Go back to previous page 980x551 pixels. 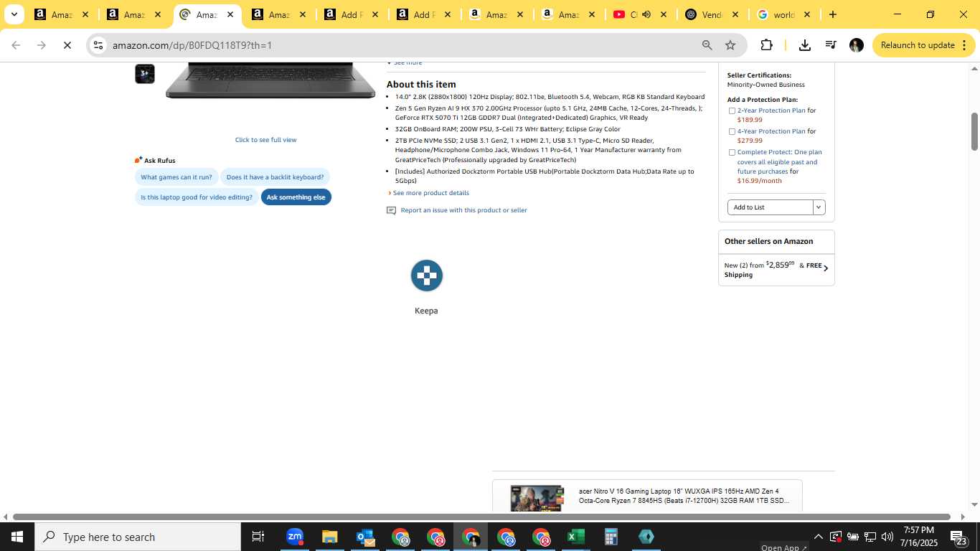(x=16, y=45)
